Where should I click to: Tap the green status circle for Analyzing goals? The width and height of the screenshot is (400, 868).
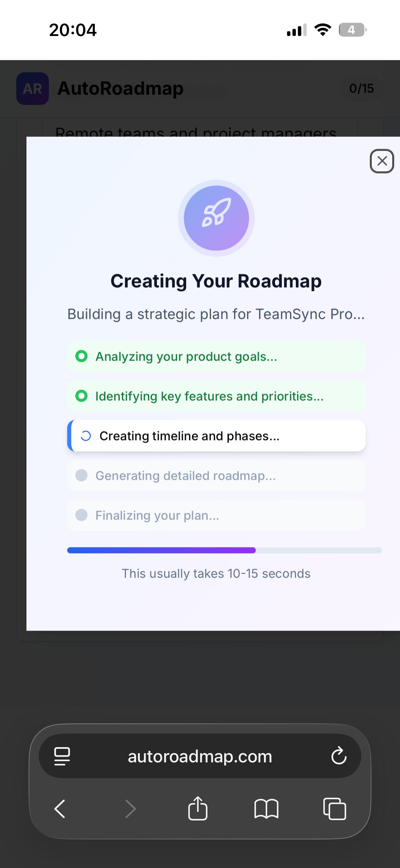[81, 356]
